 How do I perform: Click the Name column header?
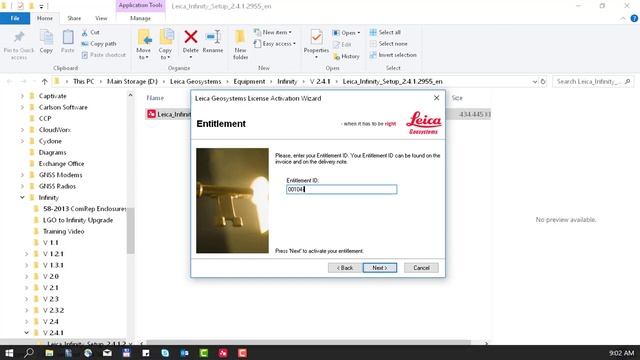coord(155,98)
